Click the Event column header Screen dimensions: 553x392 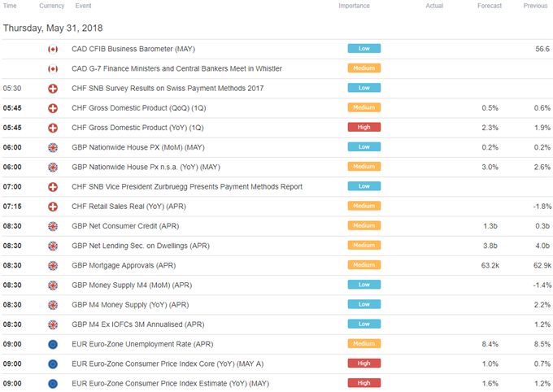[x=83, y=6]
